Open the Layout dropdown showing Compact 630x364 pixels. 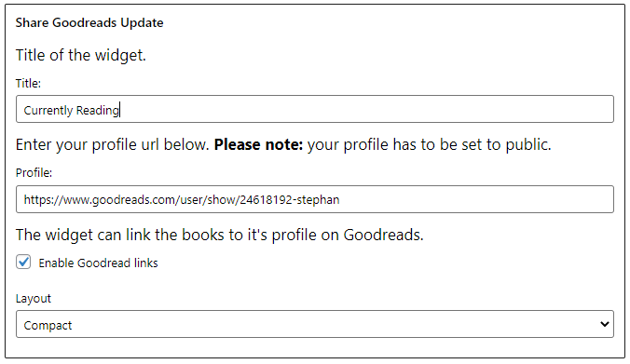click(x=315, y=324)
